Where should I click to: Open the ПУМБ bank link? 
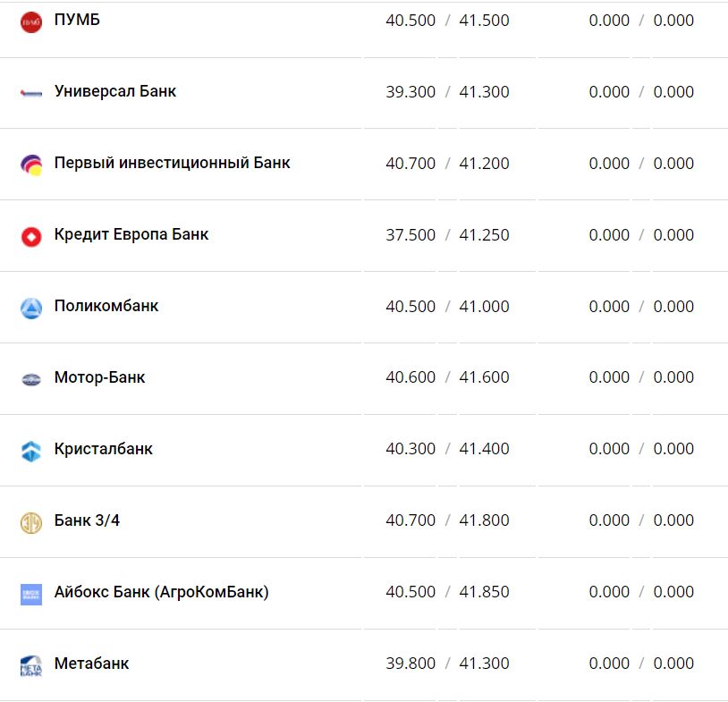pyautogui.click(x=77, y=20)
